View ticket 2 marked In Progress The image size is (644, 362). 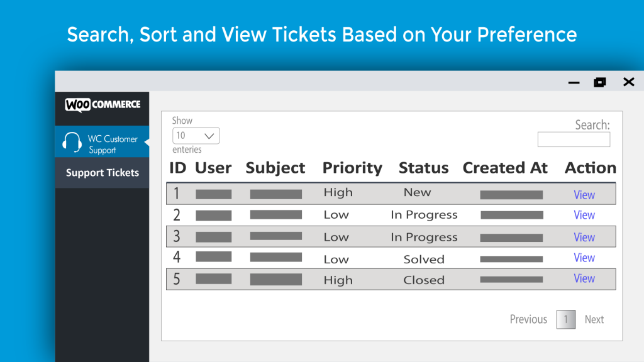tap(584, 215)
